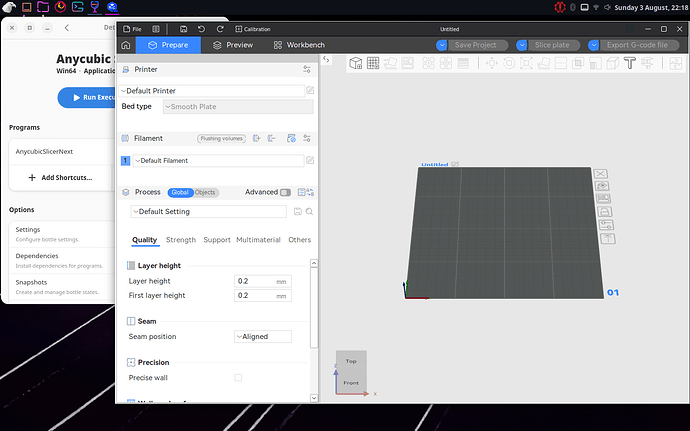The height and width of the screenshot is (431, 690).
Task: Click the Auto orient toolbar icon
Action: 390,63
